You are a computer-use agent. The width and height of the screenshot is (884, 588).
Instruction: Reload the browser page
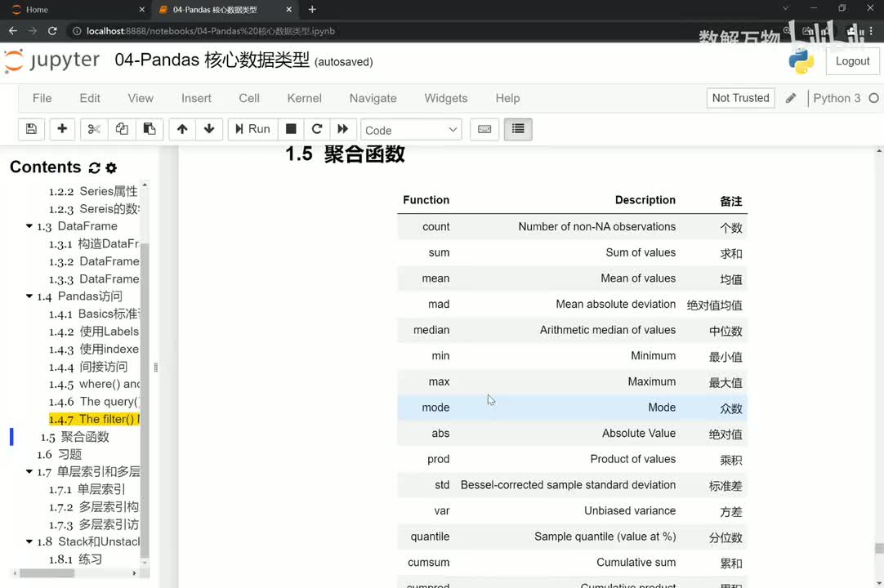pos(52,31)
